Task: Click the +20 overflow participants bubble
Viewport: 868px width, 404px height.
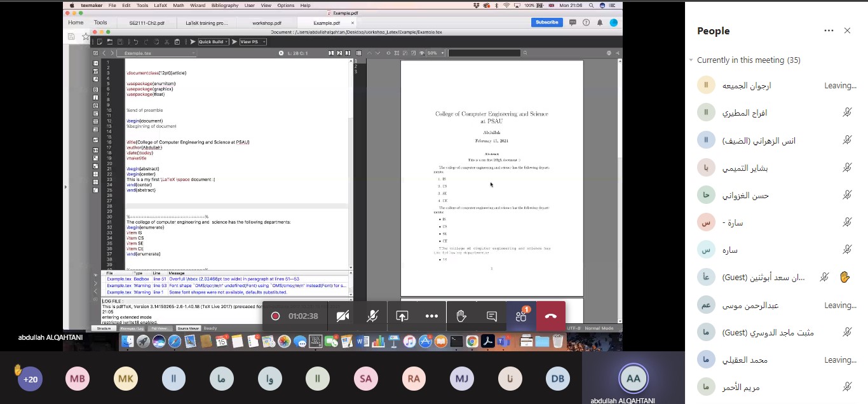Action: tap(30, 379)
